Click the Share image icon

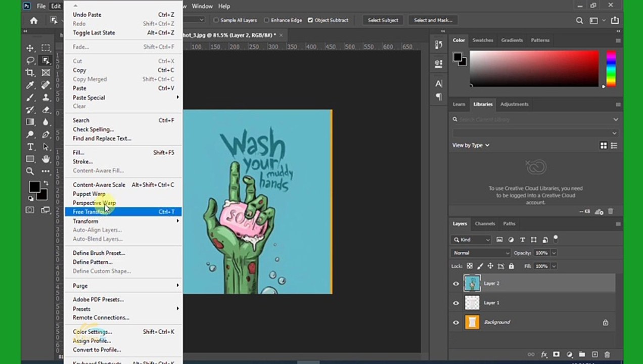[x=615, y=20]
